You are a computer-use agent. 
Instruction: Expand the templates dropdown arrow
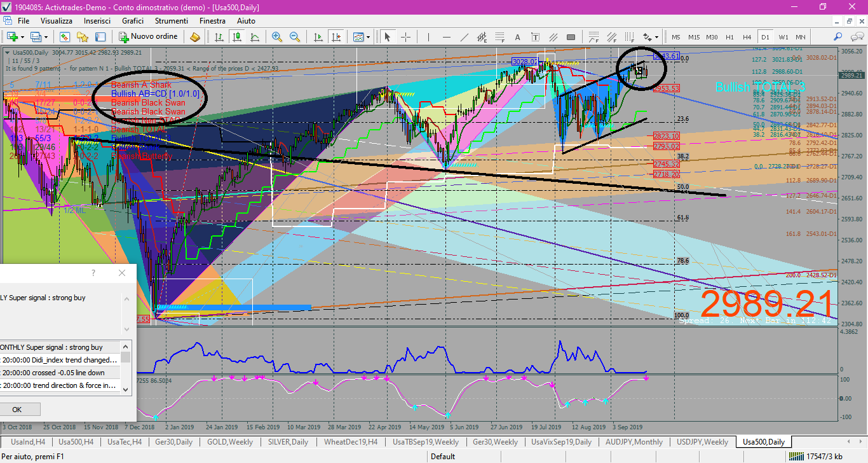(x=369, y=37)
